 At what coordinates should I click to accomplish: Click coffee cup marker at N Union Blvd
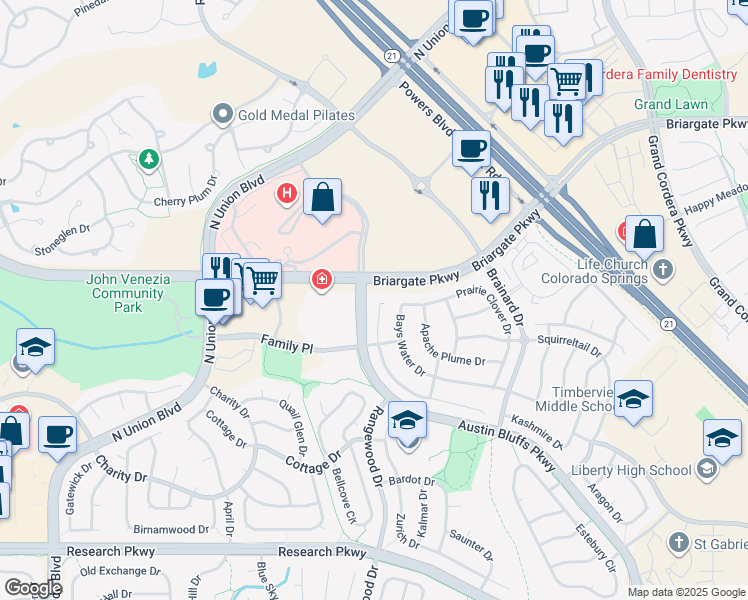[x=215, y=301]
